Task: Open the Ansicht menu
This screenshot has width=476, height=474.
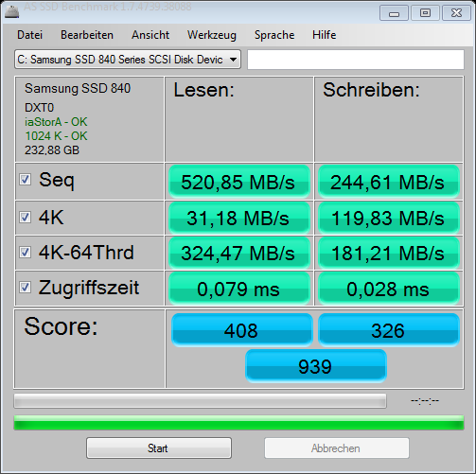Action: [x=150, y=35]
